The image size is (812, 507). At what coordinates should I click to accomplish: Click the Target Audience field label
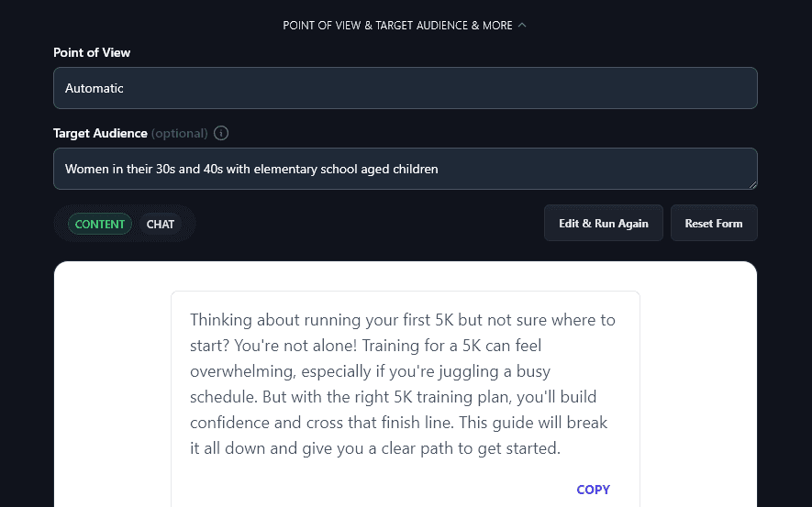point(100,133)
